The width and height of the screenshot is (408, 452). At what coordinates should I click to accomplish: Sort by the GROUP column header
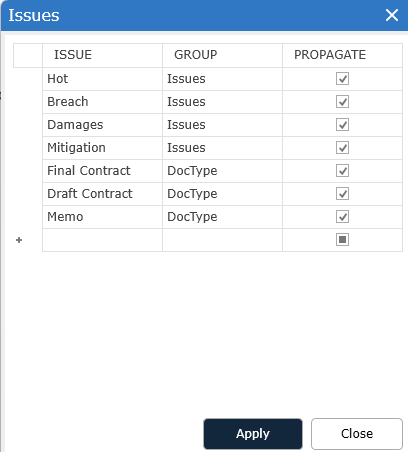click(x=222, y=55)
